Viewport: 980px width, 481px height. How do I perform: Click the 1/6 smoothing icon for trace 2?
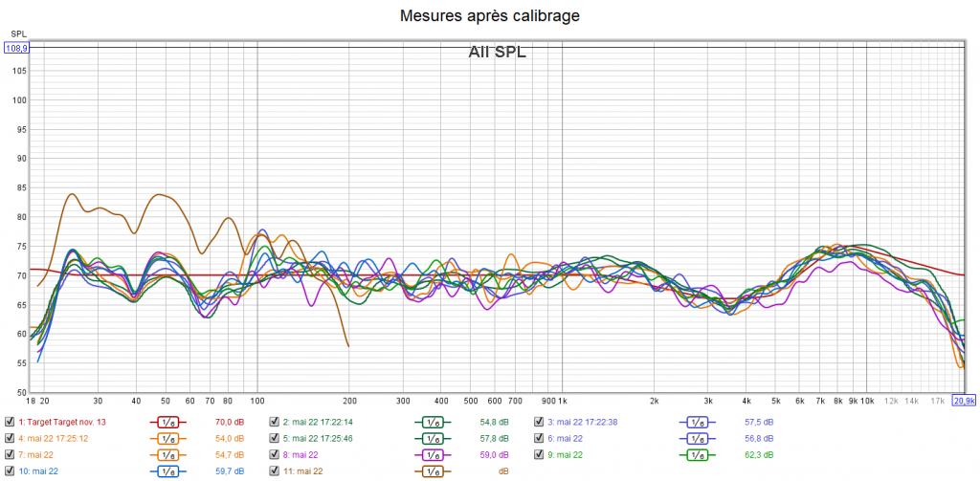pos(433,422)
